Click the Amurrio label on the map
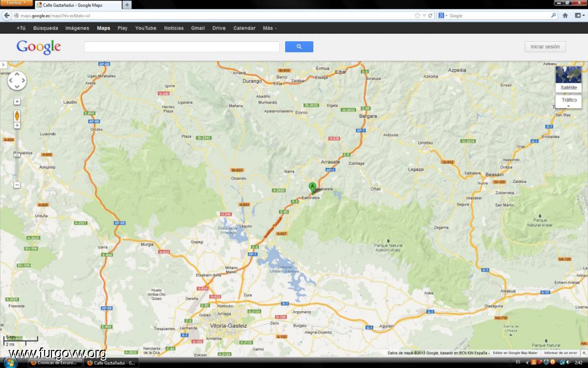 coord(48,167)
